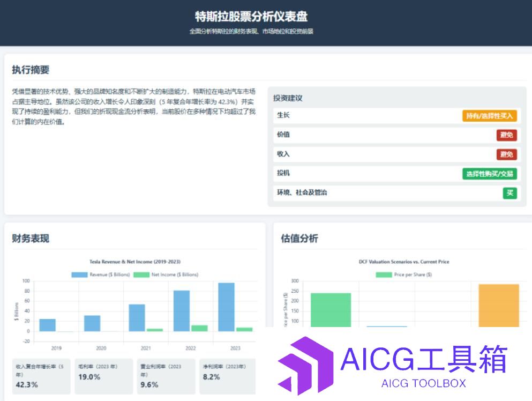
Task: Click the DCF Valuation Scenarios chart title
Action: [x=404, y=262]
